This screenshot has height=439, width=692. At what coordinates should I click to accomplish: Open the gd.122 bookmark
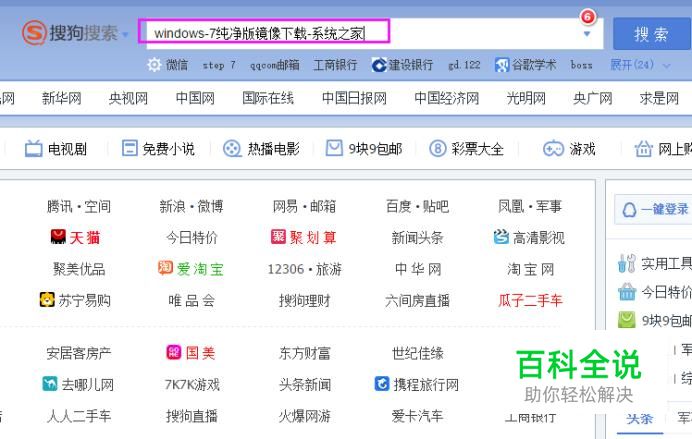pyautogui.click(x=464, y=65)
